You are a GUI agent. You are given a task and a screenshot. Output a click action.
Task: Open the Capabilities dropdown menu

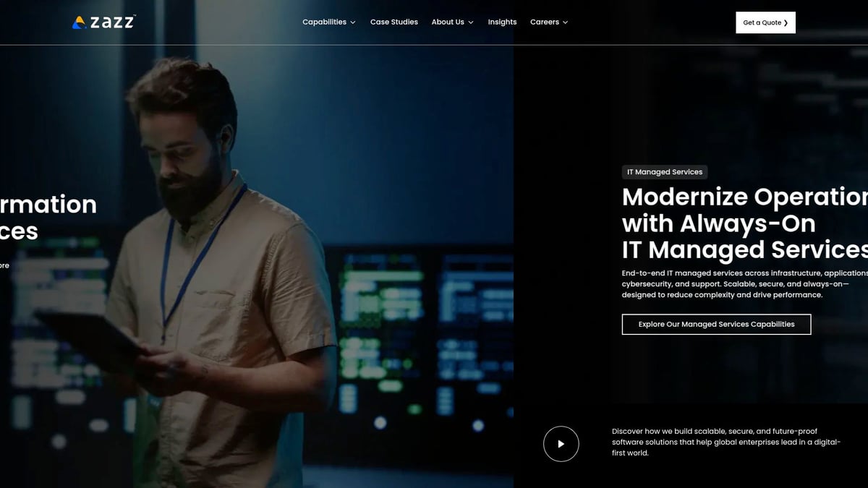coord(329,22)
